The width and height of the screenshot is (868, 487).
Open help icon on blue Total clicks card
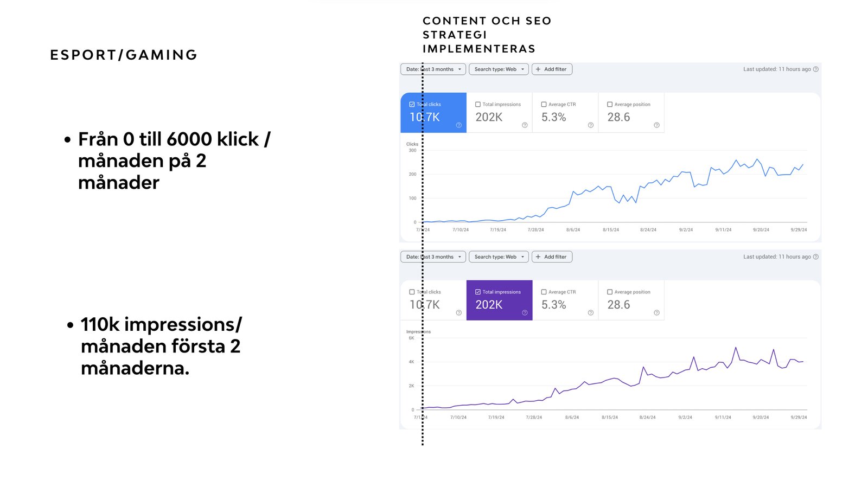[459, 125]
